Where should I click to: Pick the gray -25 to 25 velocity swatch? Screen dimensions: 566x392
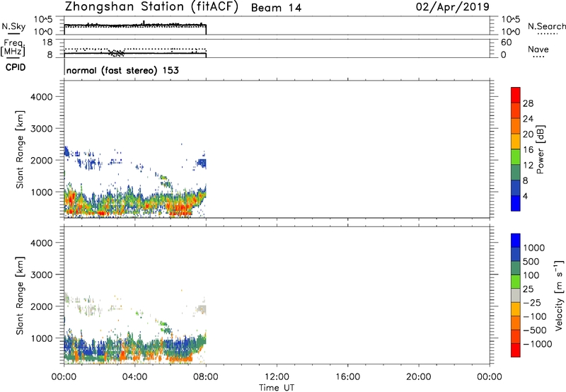[516, 296]
